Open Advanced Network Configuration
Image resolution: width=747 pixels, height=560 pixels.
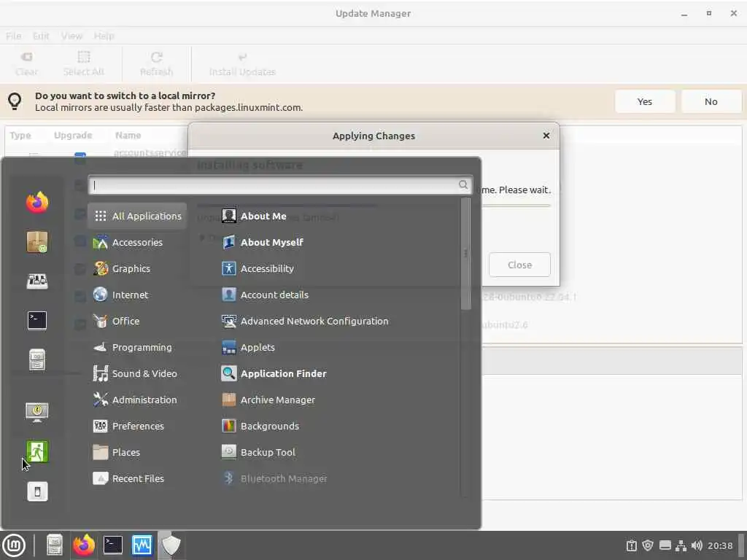pyautogui.click(x=305, y=321)
